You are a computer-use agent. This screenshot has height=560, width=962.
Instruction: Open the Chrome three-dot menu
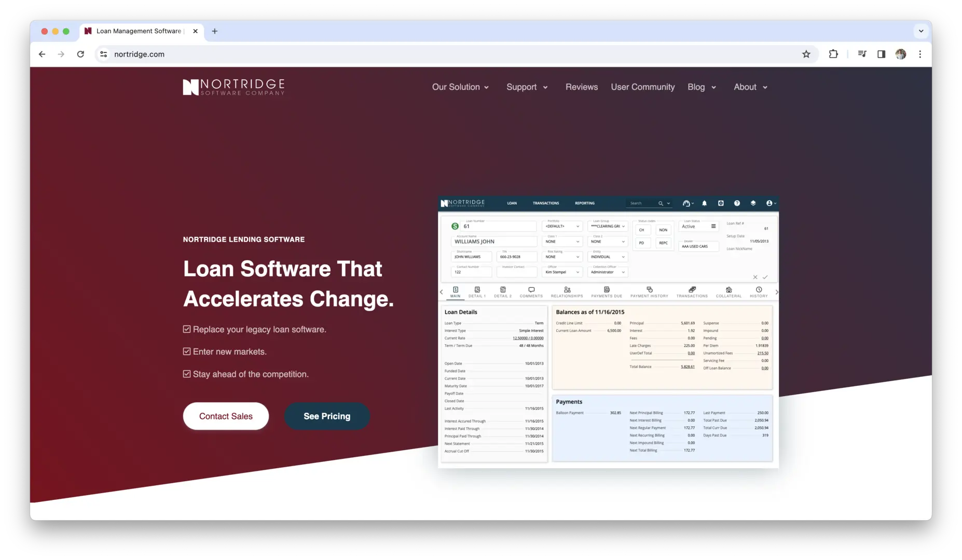click(920, 54)
